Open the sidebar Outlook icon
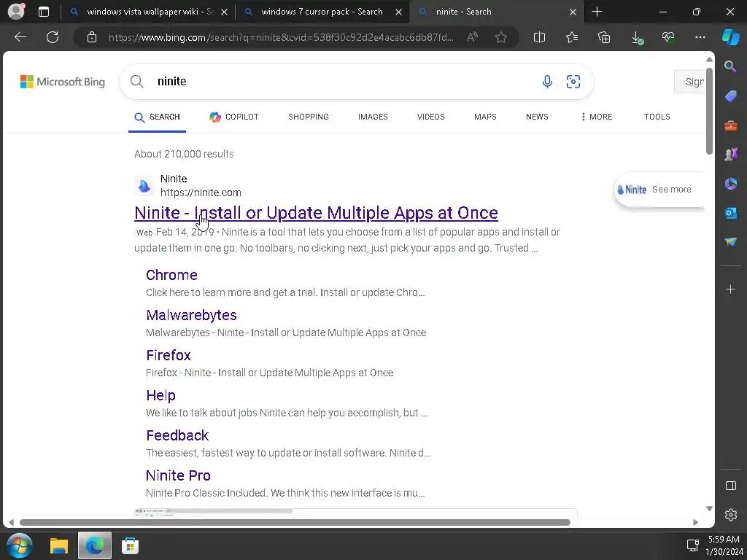Viewport: 747px width, 560px height. tap(730, 213)
